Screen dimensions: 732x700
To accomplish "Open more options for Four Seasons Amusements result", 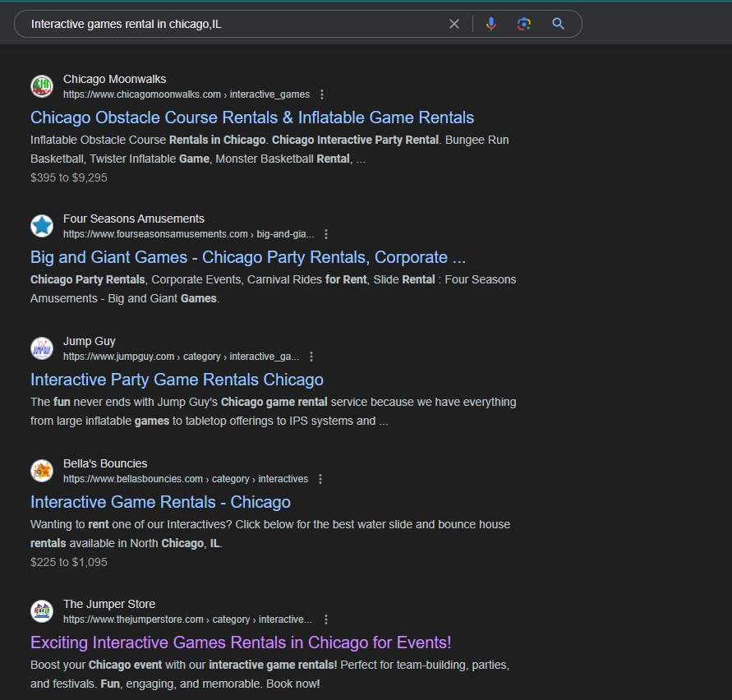I will coord(326,234).
